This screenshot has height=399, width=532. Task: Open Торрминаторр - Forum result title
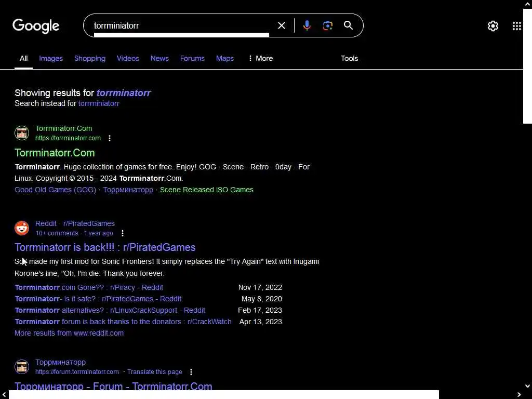(x=113, y=386)
